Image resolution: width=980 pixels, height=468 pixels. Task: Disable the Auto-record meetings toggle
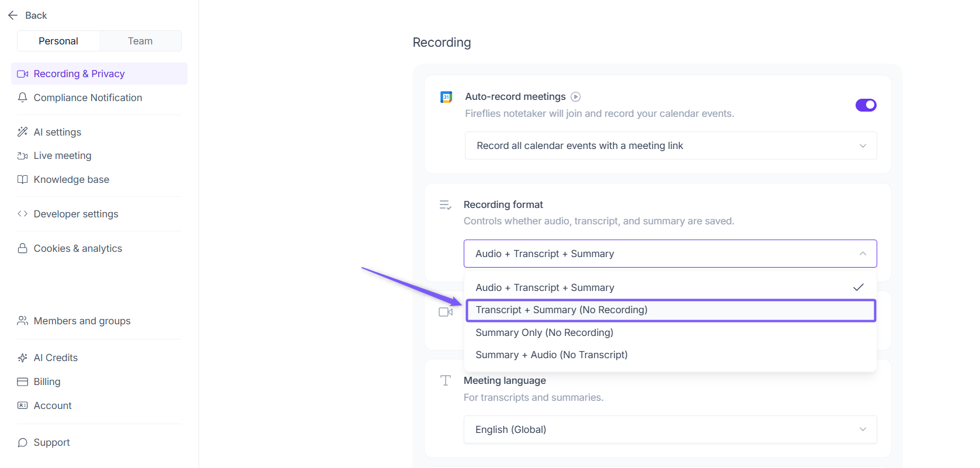(866, 105)
